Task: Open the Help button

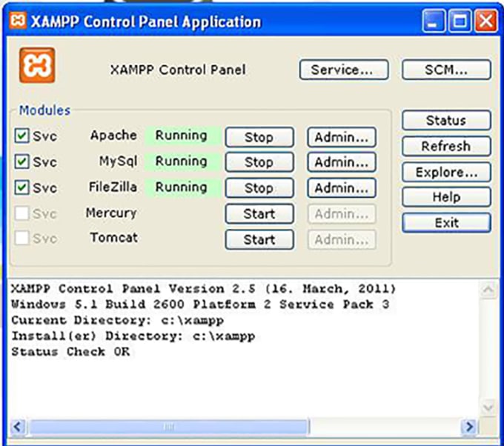Action: point(446,197)
